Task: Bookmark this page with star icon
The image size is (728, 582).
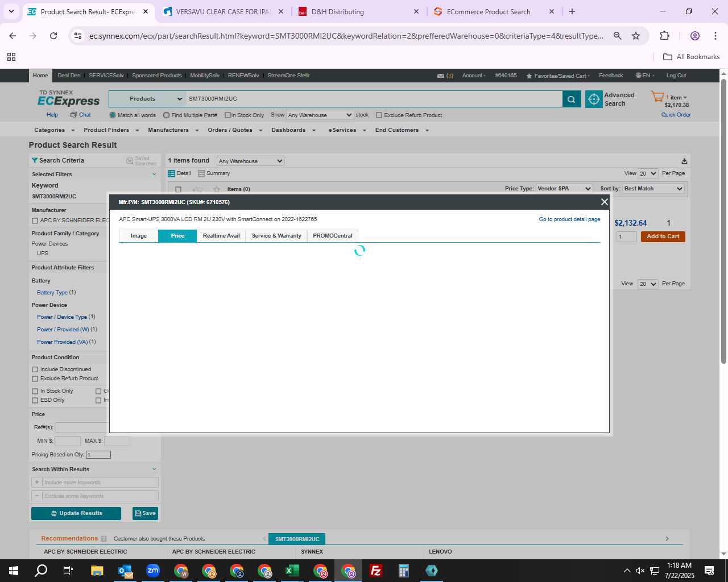Action: pyautogui.click(x=636, y=36)
